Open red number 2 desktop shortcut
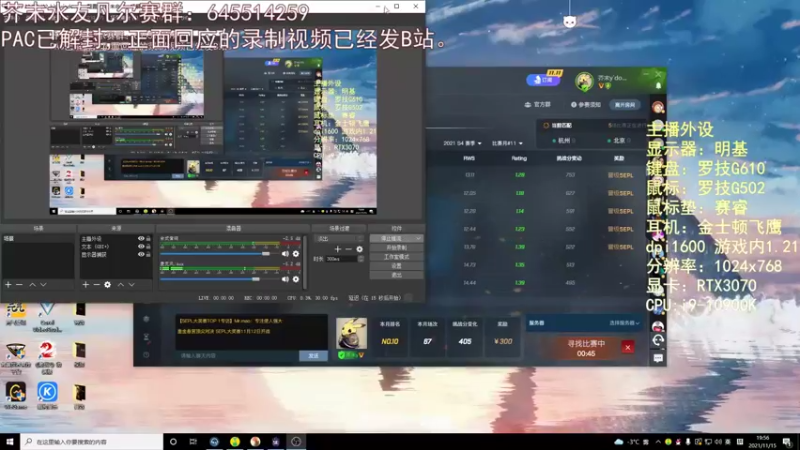The image size is (800, 450). click(47, 351)
